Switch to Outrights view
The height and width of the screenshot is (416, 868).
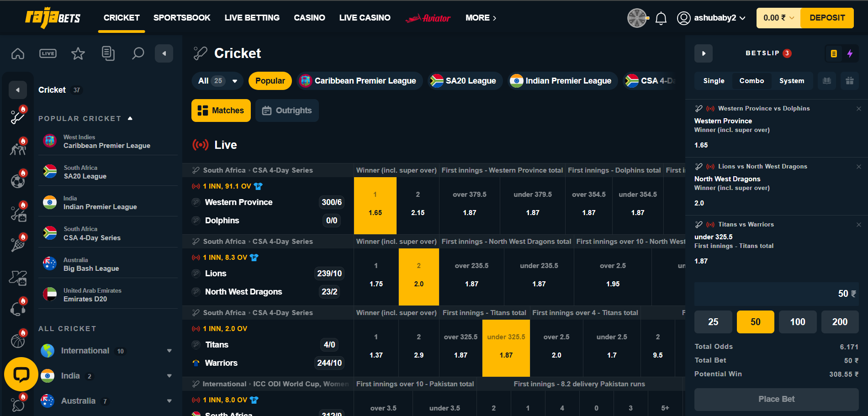[x=287, y=110]
